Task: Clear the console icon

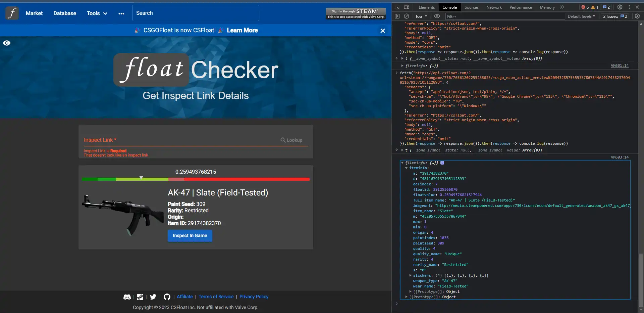Action: pyautogui.click(x=406, y=16)
